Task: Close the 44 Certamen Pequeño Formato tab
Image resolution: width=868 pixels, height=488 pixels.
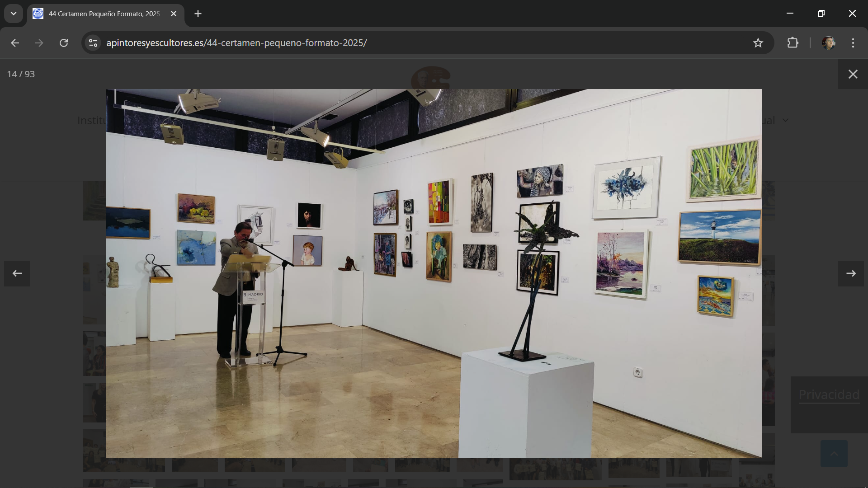Action: [x=174, y=14]
